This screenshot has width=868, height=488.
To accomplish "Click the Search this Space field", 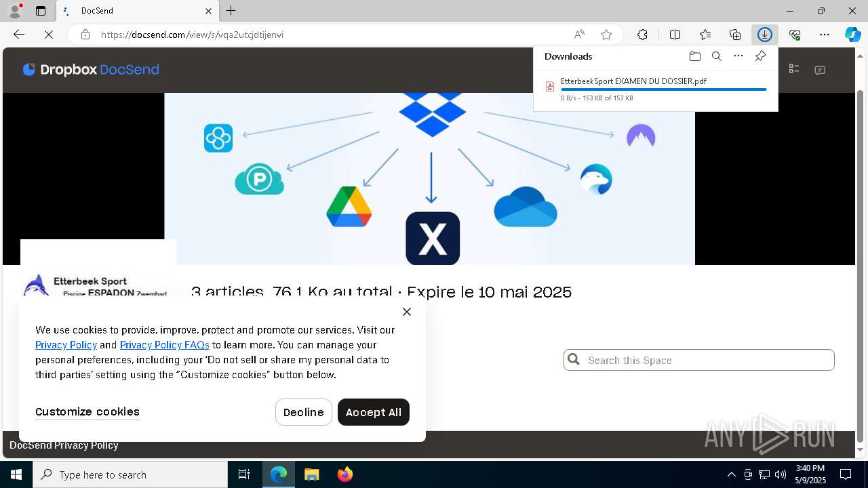I will click(699, 360).
